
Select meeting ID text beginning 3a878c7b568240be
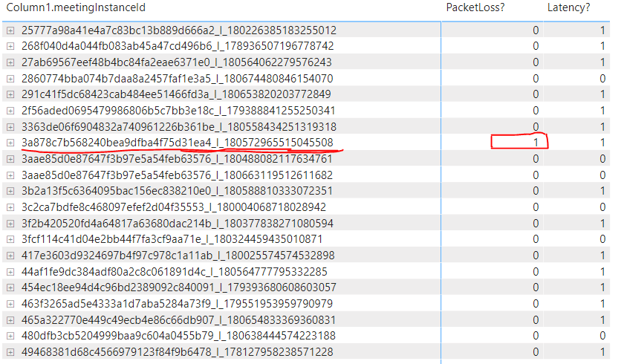click(177, 143)
